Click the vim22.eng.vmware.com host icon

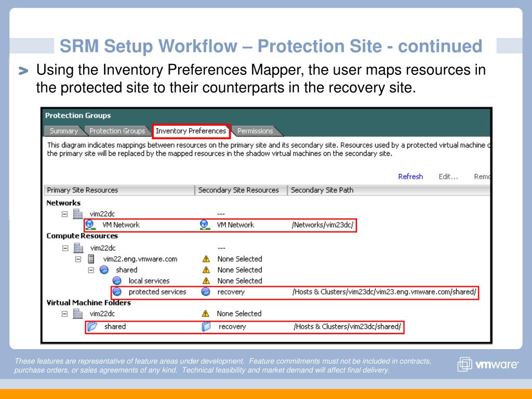[x=91, y=259]
